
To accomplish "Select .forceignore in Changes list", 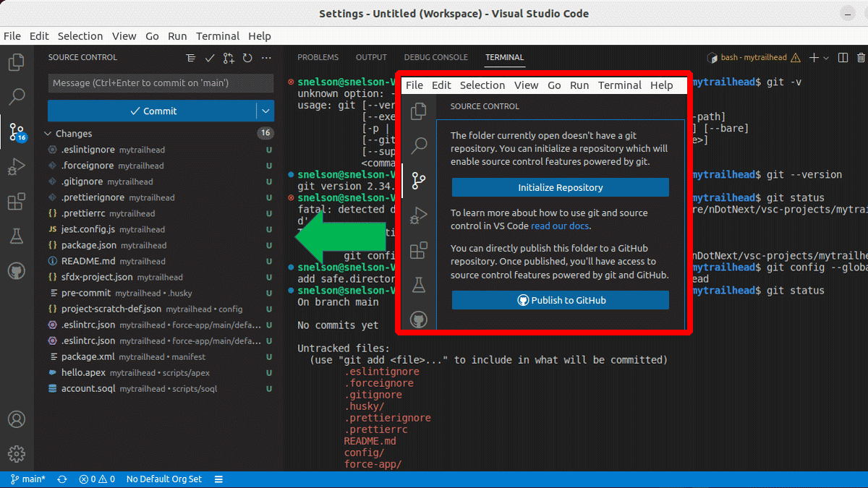I will coord(158,166).
